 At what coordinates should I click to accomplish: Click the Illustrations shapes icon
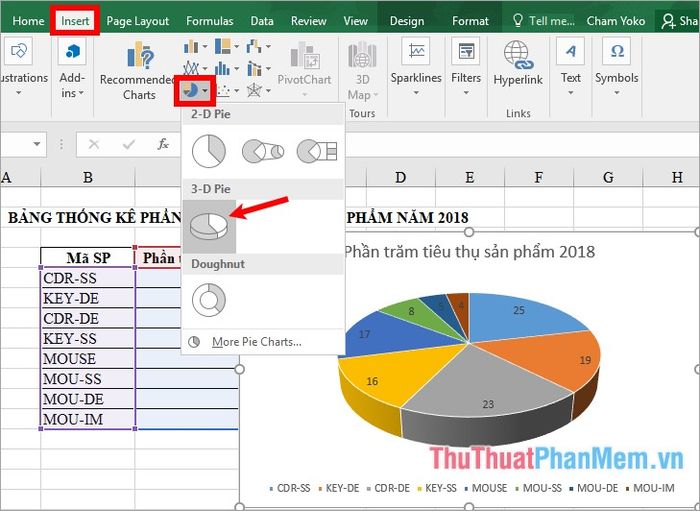[x=18, y=52]
